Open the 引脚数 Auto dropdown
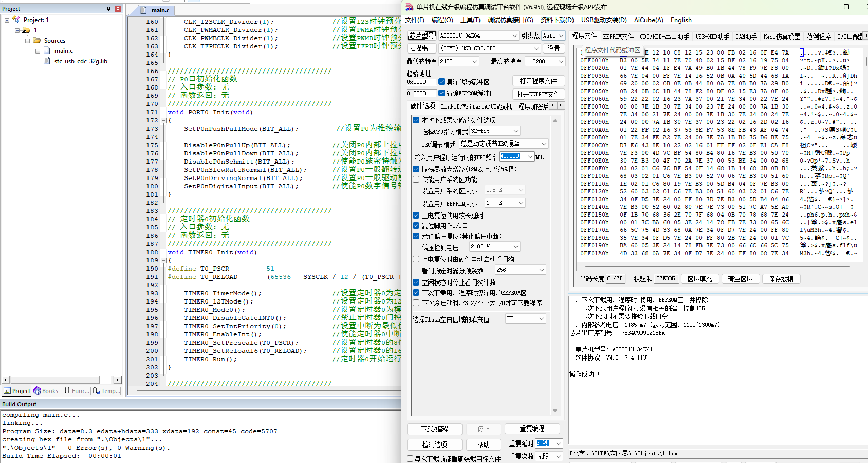868x463 pixels. click(553, 35)
